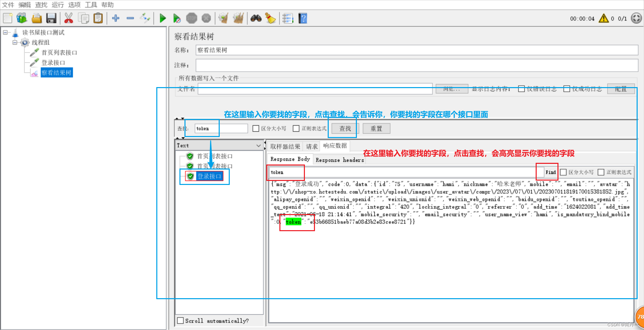Click the 名称 input field
644x330 pixels.
417,50
